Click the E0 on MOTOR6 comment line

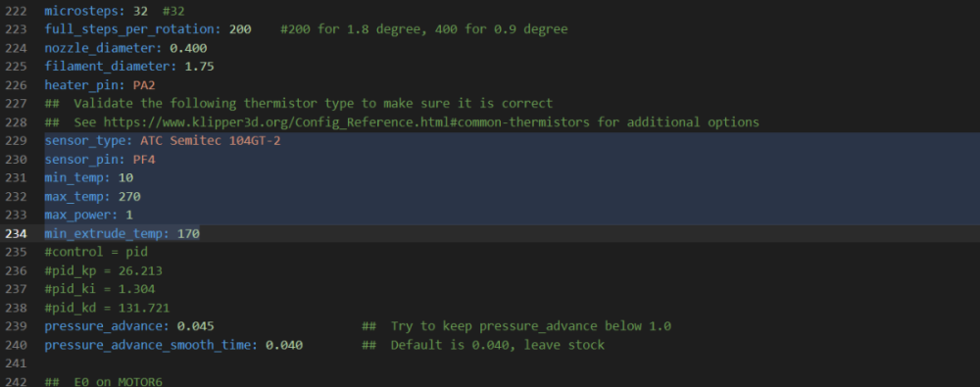103,381
